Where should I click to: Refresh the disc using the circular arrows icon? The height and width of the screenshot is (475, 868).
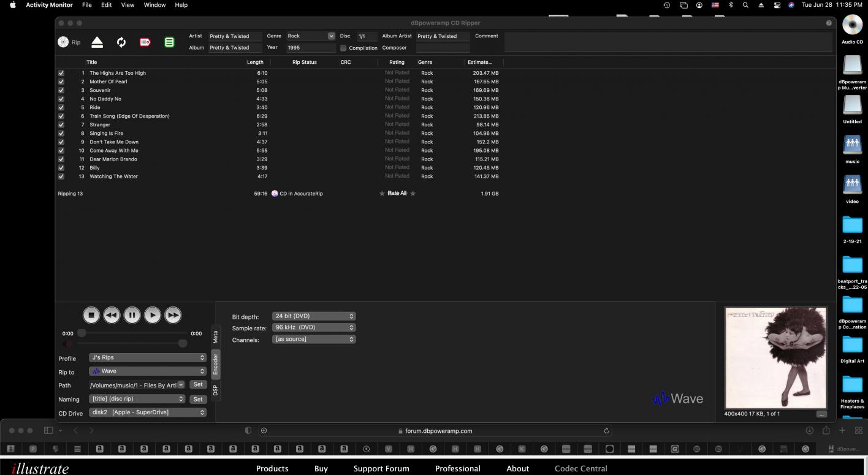(x=121, y=42)
